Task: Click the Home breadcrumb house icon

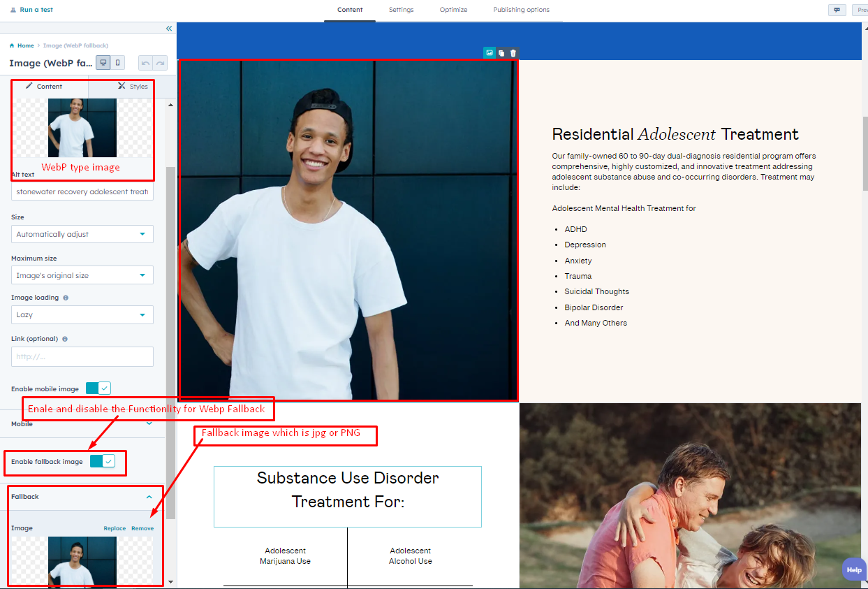Action: tap(13, 45)
